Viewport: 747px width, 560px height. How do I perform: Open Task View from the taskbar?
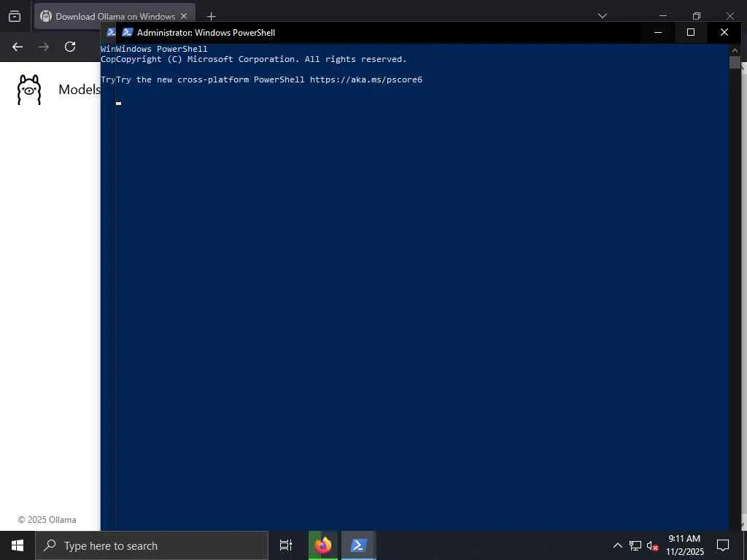click(x=286, y=545)
